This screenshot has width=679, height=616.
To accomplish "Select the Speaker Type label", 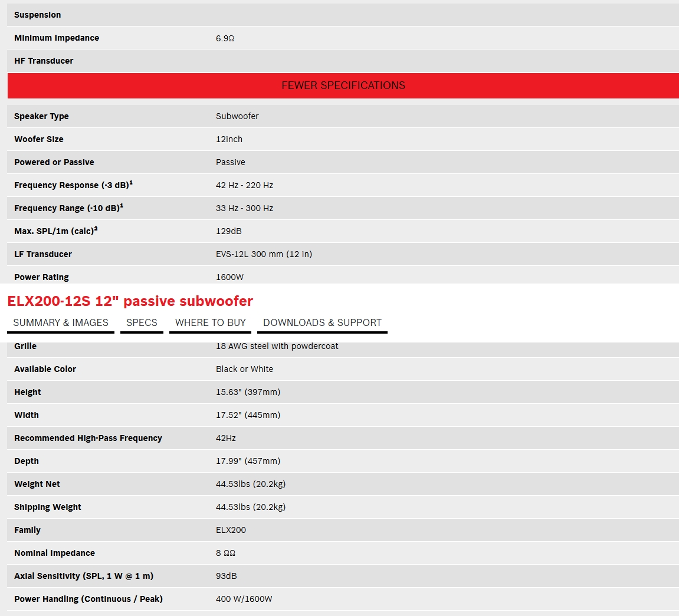I will (x=41, y=116).
